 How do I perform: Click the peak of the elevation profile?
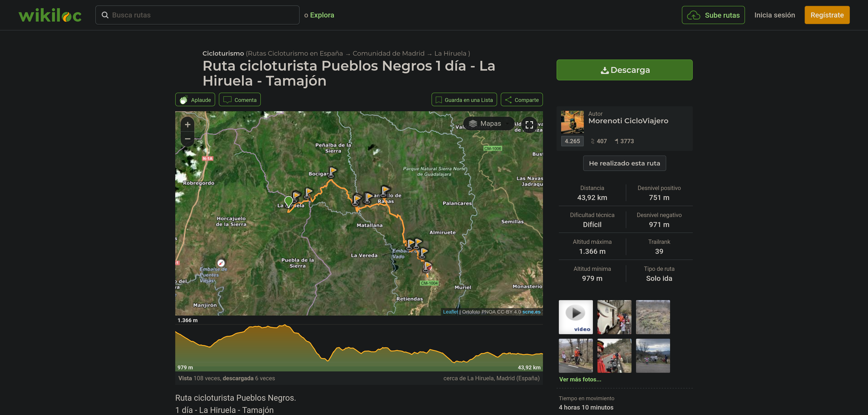[285, 326]
